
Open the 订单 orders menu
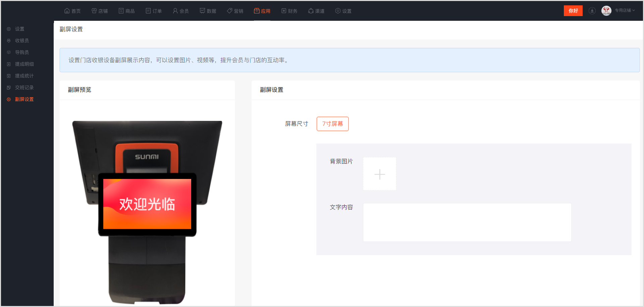point(154,11)
